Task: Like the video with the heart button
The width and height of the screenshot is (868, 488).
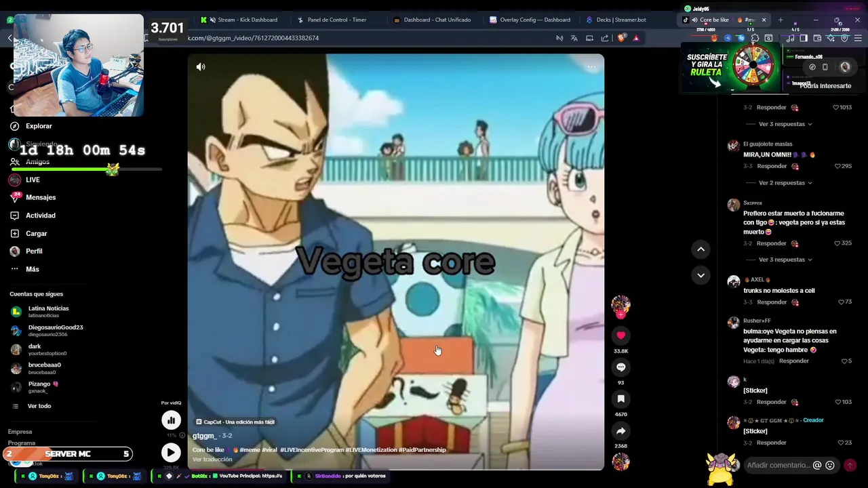Action: 620,335
